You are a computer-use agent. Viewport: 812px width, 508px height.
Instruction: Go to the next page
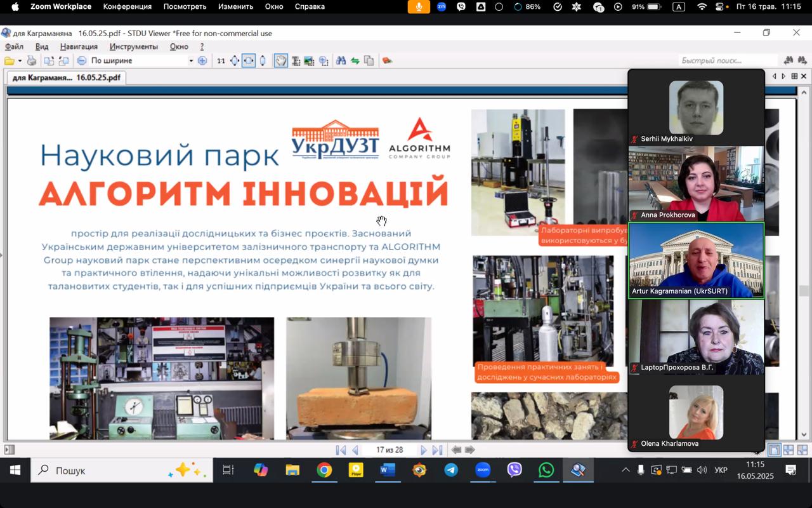point(424,450)
